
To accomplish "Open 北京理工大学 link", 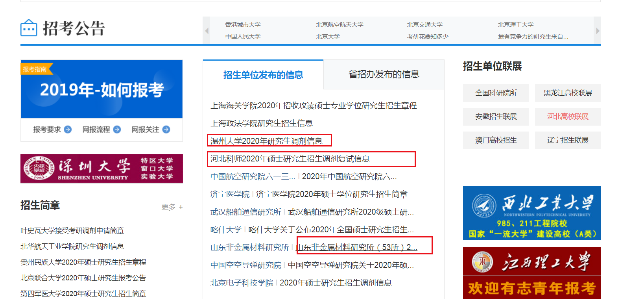I will (516, 25).
